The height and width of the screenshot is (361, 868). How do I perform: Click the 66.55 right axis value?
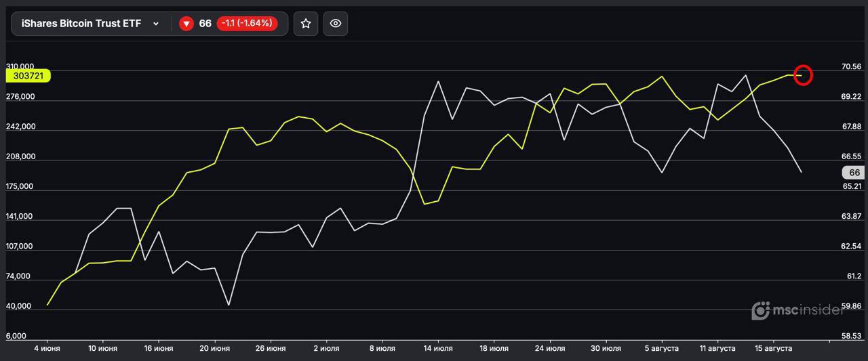[x=851, y=156]
